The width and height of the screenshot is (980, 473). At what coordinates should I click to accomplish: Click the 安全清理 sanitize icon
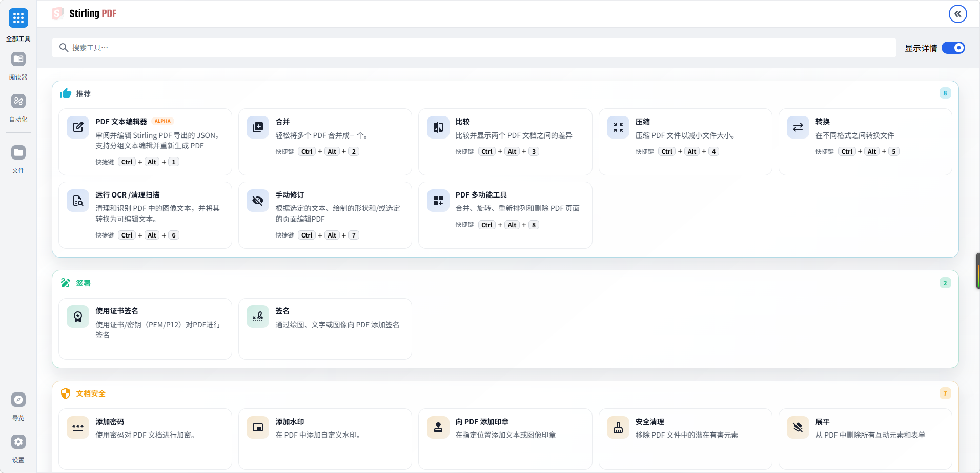618,427
